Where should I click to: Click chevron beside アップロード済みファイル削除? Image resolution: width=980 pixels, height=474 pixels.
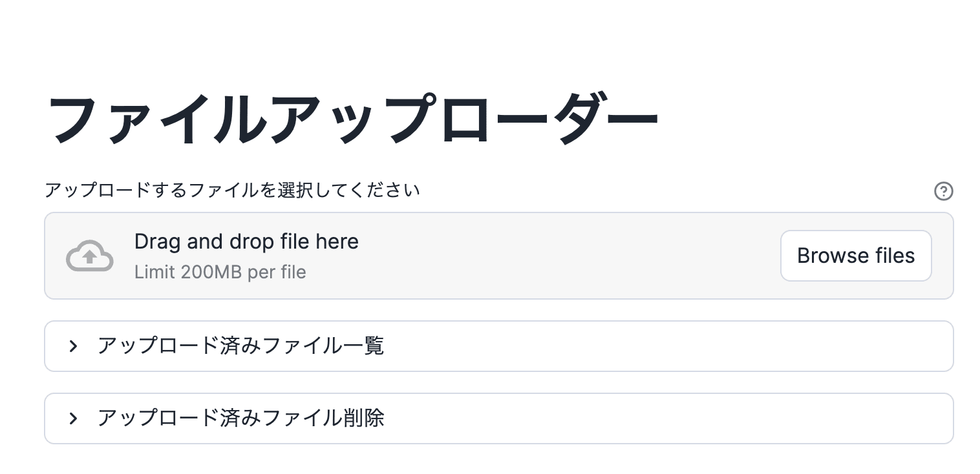pos(73,418)
